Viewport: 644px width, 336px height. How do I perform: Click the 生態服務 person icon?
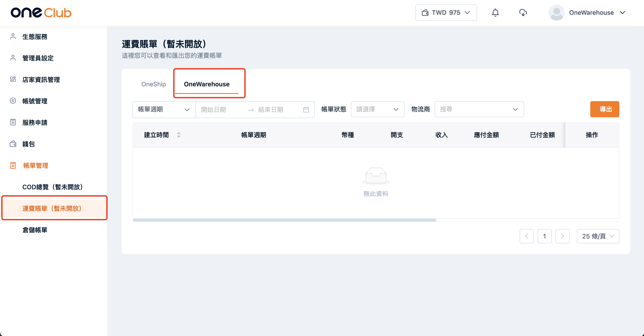pyautogui.click(x=13, y=36)
